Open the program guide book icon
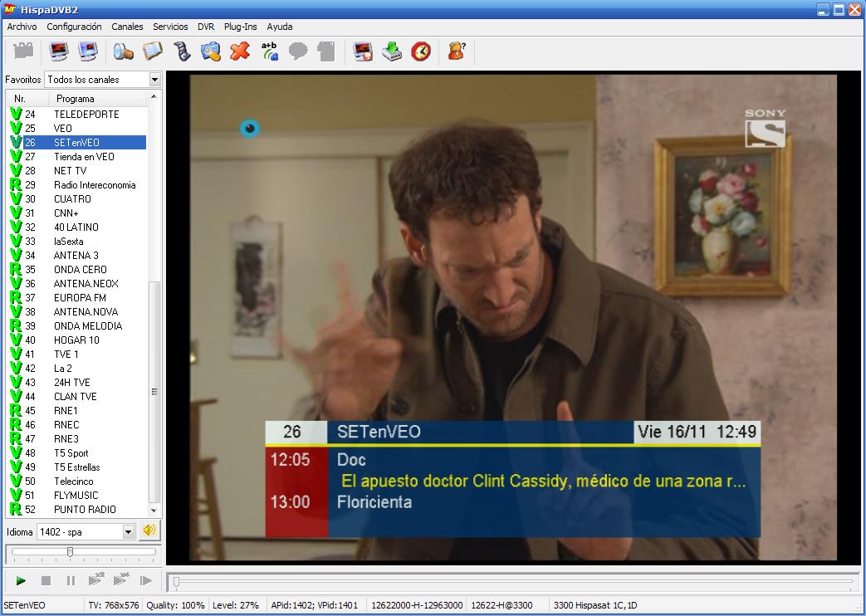This screenshot has width=866, height=616. 153,51
